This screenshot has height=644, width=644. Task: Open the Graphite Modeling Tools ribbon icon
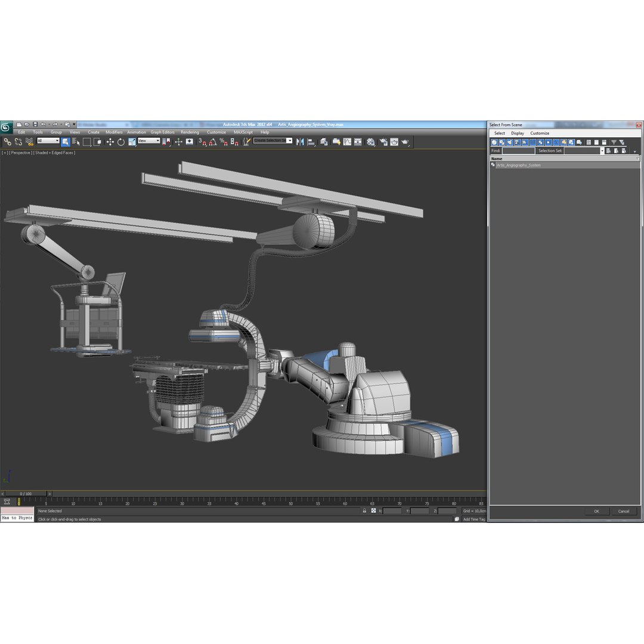coord(336,142)
